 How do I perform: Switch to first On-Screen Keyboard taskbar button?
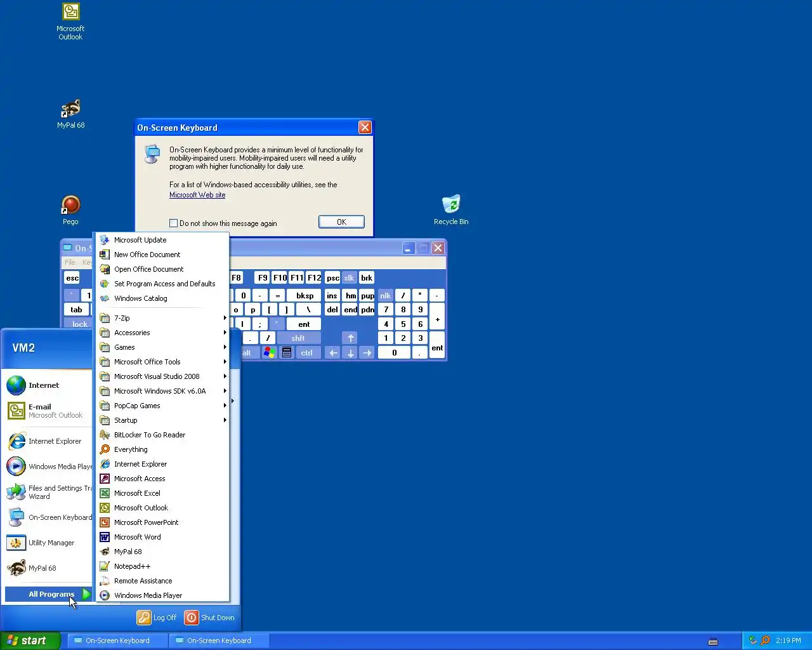118,640
